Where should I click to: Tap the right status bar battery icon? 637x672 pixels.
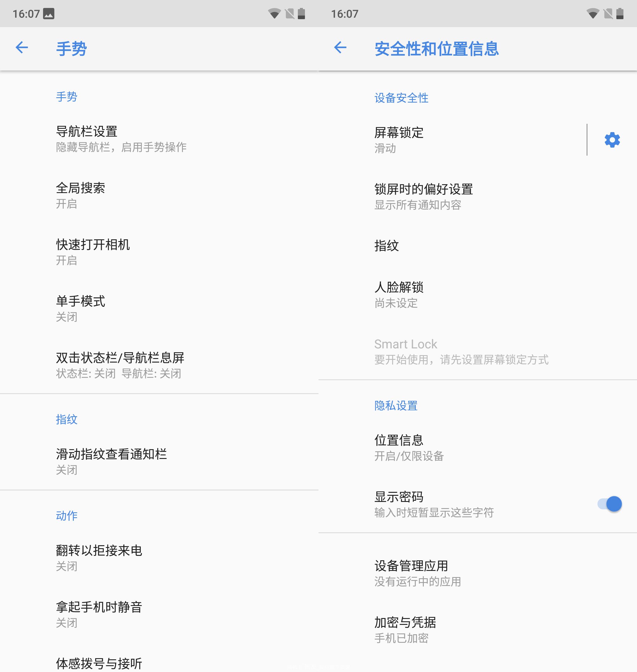[x=620, y=14]
